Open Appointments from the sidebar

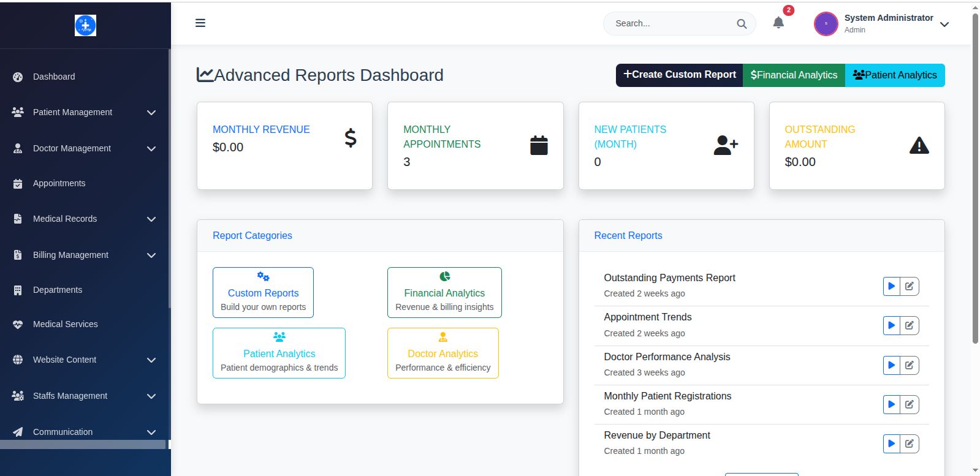59,183
